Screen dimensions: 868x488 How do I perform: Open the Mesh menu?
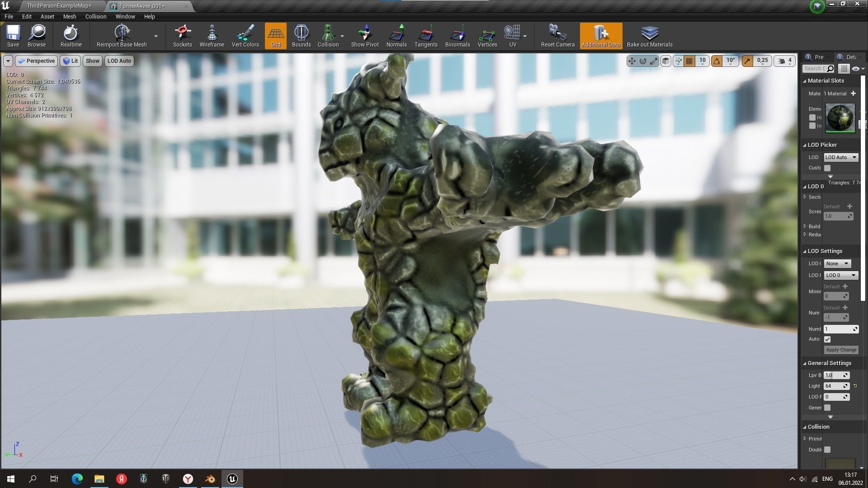(70, 16)
